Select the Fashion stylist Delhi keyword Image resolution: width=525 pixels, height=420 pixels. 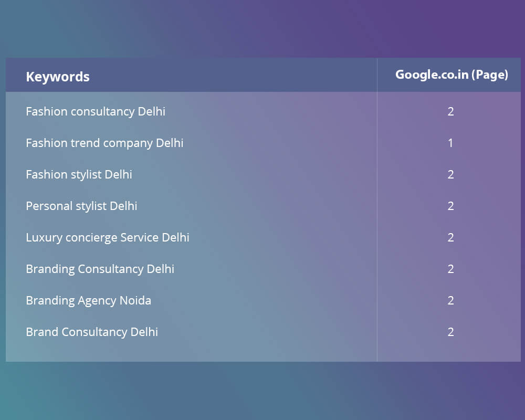(79, 174)
